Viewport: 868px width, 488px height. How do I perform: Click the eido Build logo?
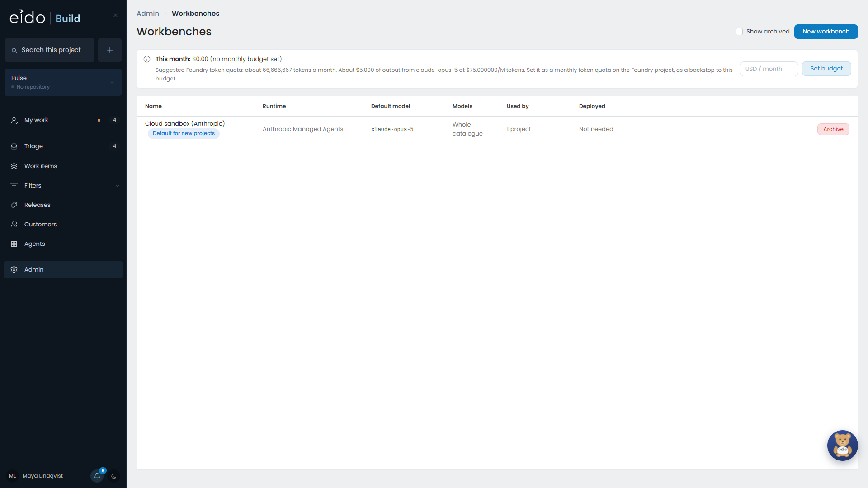45,18
